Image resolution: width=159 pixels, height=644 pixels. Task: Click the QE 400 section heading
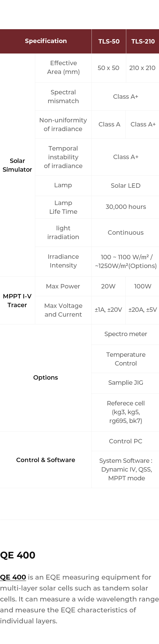[x=18, y=555]
